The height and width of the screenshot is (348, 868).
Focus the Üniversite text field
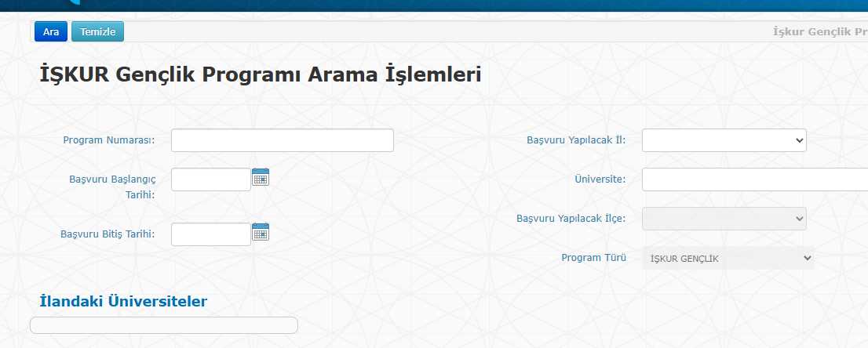753,179
